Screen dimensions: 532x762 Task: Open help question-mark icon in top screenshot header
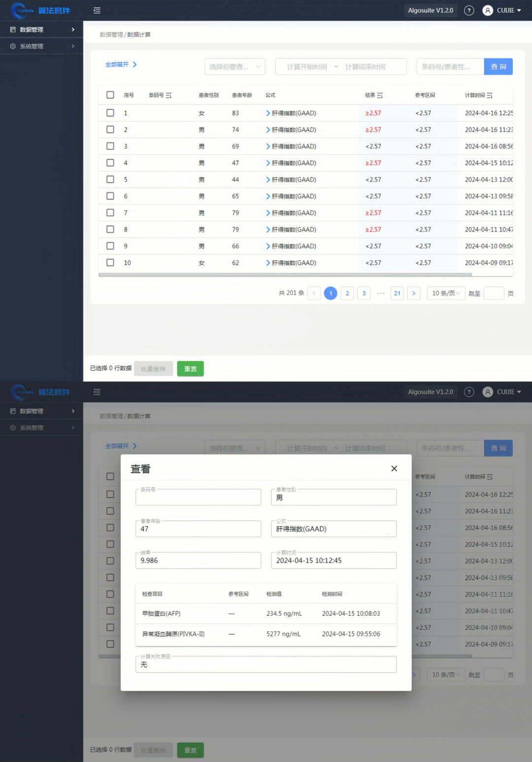469,10
